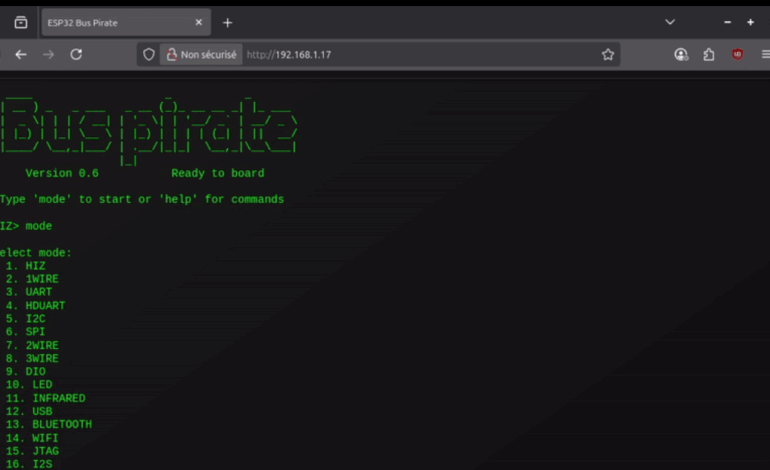Open the extensions puzzle icon
The width and height of the screenshot is (770, 470).
[x=709, y=55]
